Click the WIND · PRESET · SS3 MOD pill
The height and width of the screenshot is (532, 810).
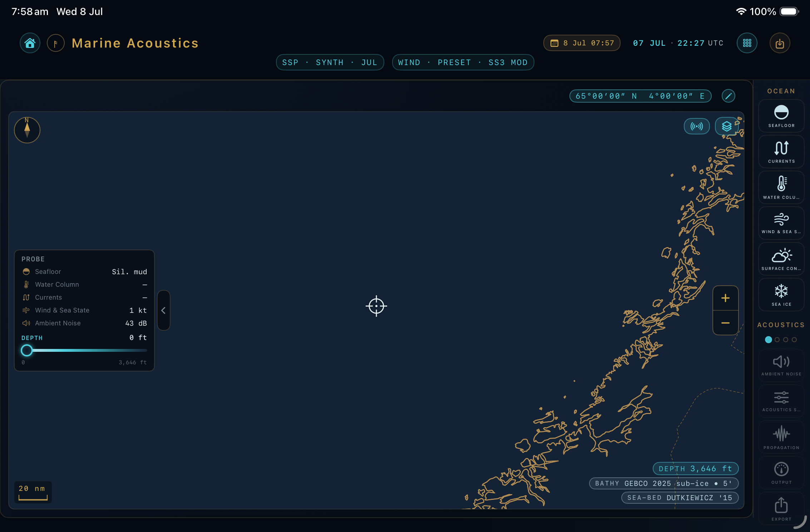point(463,63)
